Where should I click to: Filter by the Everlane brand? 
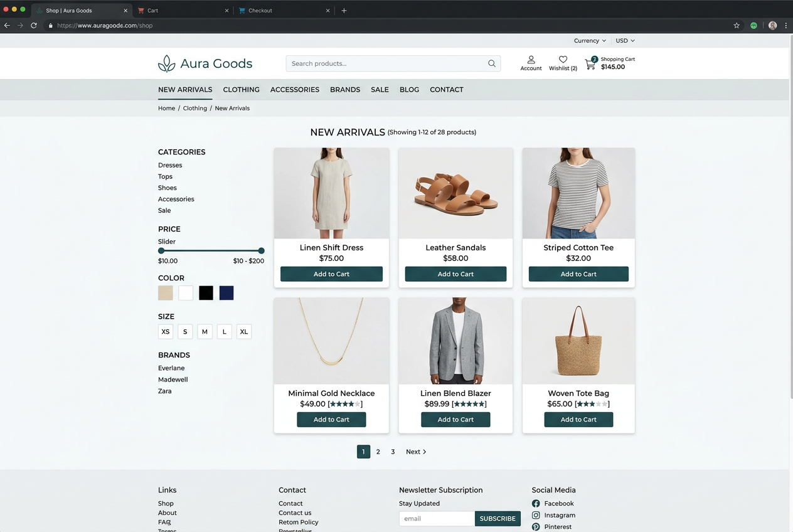point(171,368)
